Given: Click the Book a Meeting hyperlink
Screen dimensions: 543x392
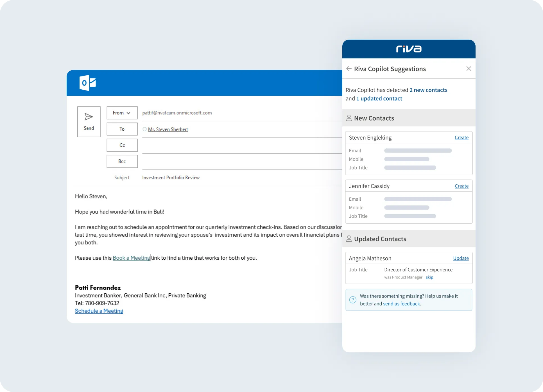Looking at the screenshot, I should pyautogui.click(x=131, y=257).
